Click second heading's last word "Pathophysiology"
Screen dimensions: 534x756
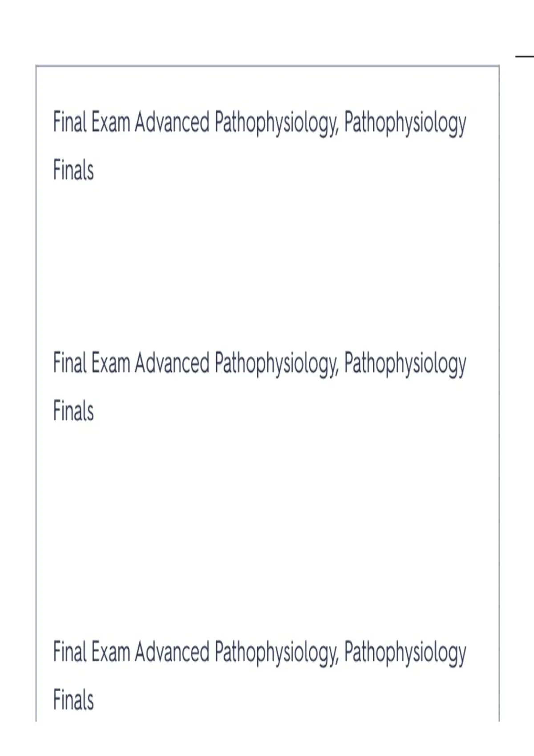405,364
